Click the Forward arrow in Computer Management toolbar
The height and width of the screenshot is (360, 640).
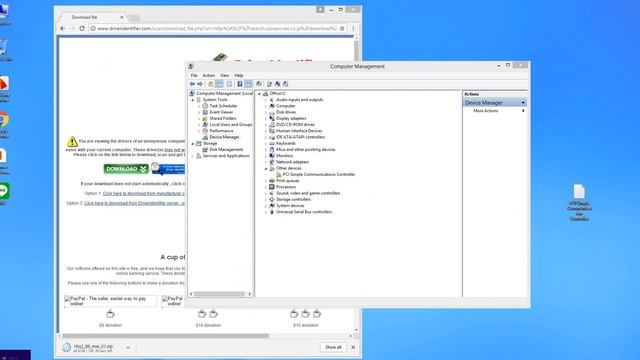[200, 84]
